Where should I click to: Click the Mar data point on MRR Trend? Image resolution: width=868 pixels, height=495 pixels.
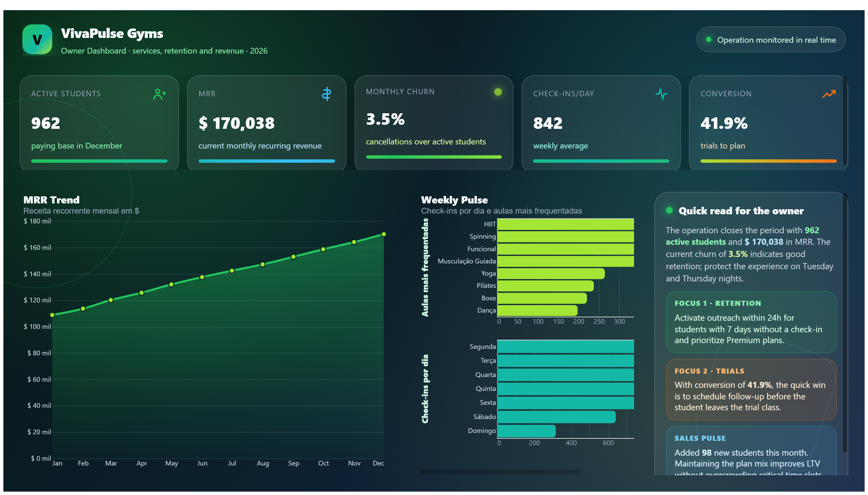[111, 300]
